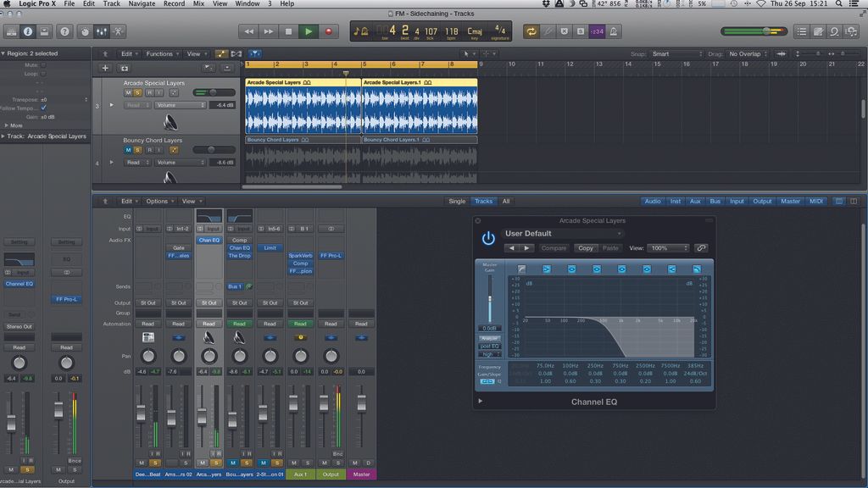Mute the Arcade Special Layers track
This screenshot has height=488, width=868.
coord(127,91)
